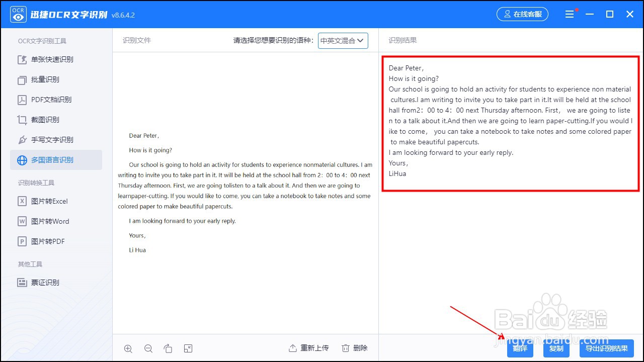Viewport: 644px width, 362px height.
Task: Click the 翻译 translate button
Action: [x=520, y=348]
